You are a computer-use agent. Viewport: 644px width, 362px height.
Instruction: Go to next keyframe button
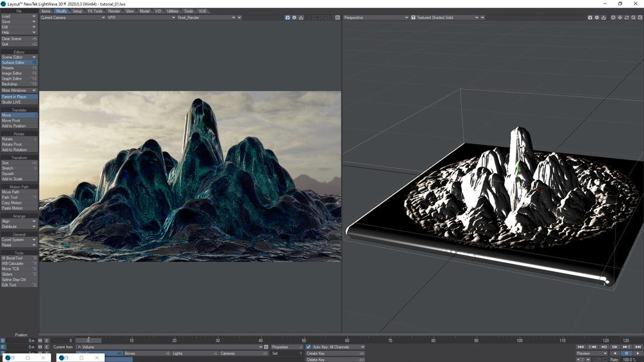tap(626, 347)
